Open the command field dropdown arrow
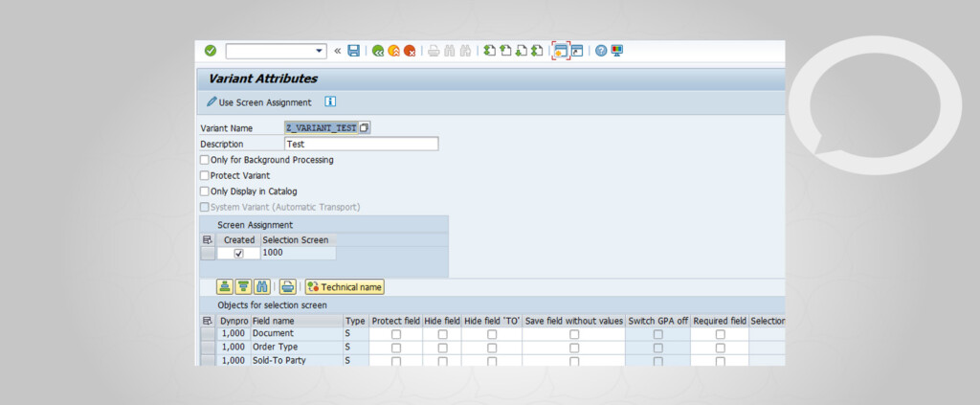980x405 pixels. 320,51
